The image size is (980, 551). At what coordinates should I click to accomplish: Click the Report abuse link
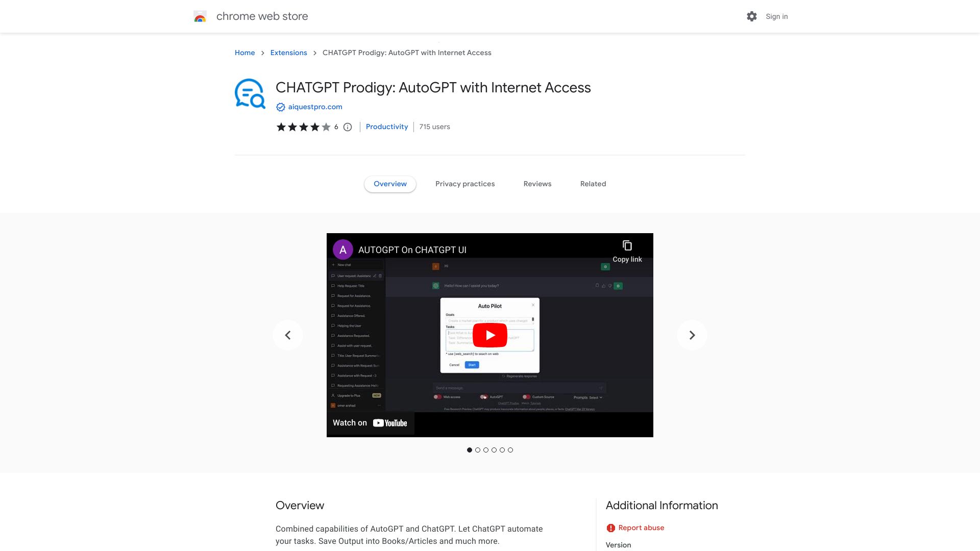[x=641, y=528]
